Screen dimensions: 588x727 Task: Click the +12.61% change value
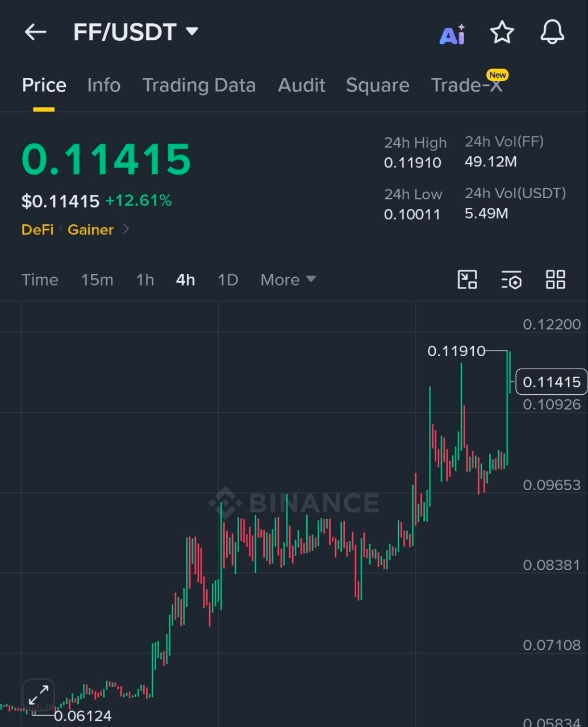click(139, 200)
